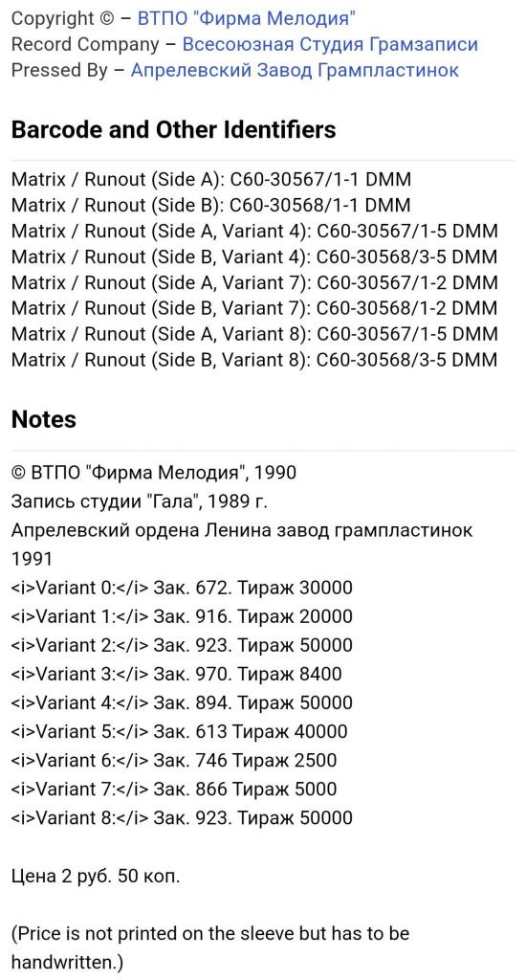Select the C60-30568/1-1 DMM Side B runout line

pyautogui.click(x=211, y=206)
